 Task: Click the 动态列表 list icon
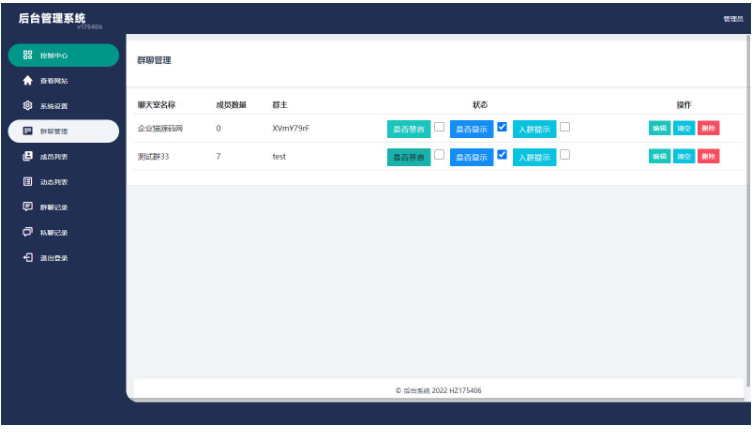(x=28, y=182)
